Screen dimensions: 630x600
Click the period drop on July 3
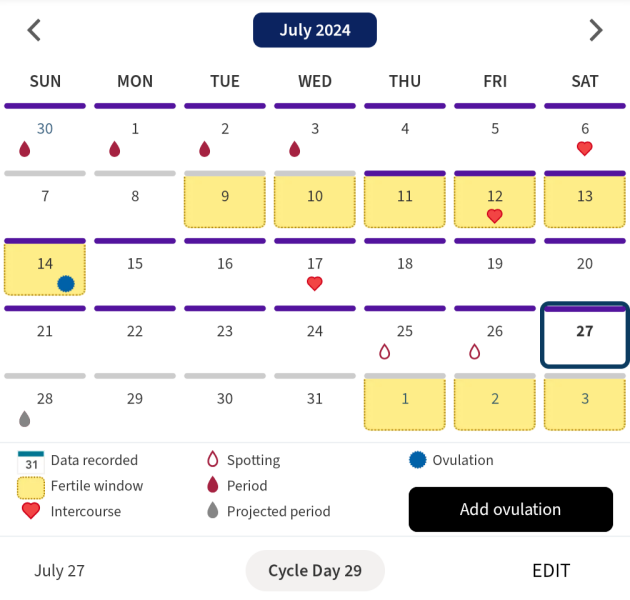pos(294,149)
